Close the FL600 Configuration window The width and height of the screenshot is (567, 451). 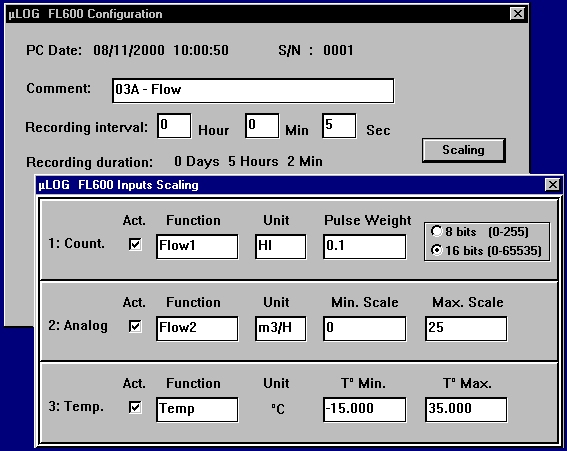pyautogui.click(x=517, y=14)
